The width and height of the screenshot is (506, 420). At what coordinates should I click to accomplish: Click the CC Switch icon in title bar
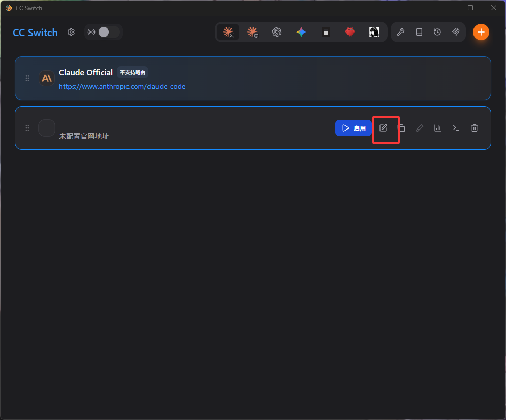[x=9, y=8]
